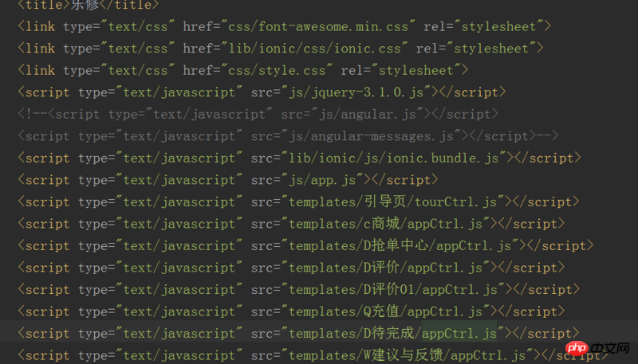Click the font-awesome.min.css link line
Viewport: 638px width, 364px height.
(x=284, y=27)
